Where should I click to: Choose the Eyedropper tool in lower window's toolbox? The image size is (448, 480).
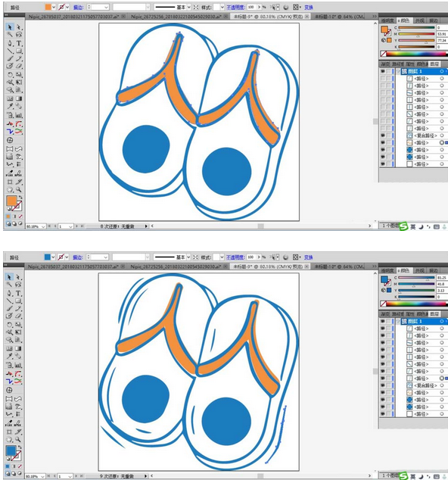coord(10,356)
